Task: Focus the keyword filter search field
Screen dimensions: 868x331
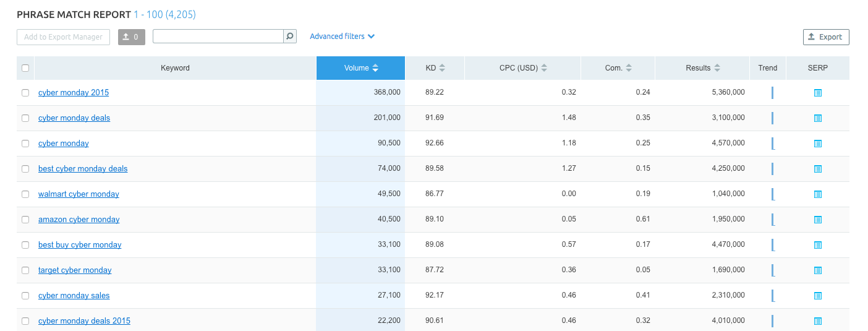Action: [x=218, y=37]
